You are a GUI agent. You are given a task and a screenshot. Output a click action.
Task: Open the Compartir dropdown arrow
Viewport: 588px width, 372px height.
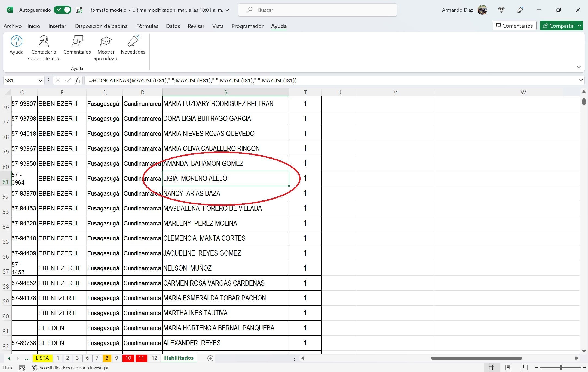(580, 26)
